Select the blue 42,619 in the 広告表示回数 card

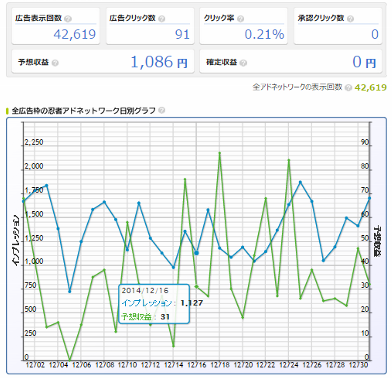75,34
